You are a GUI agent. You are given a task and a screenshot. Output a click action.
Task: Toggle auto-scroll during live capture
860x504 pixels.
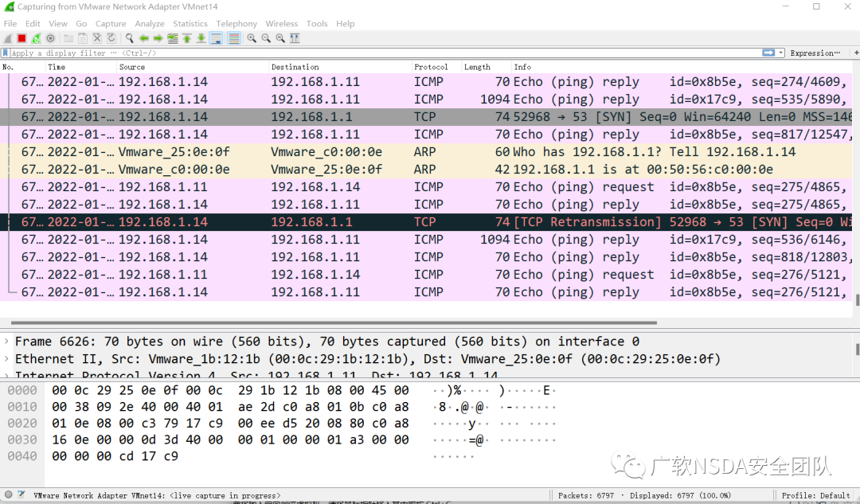tap(216, 38)
